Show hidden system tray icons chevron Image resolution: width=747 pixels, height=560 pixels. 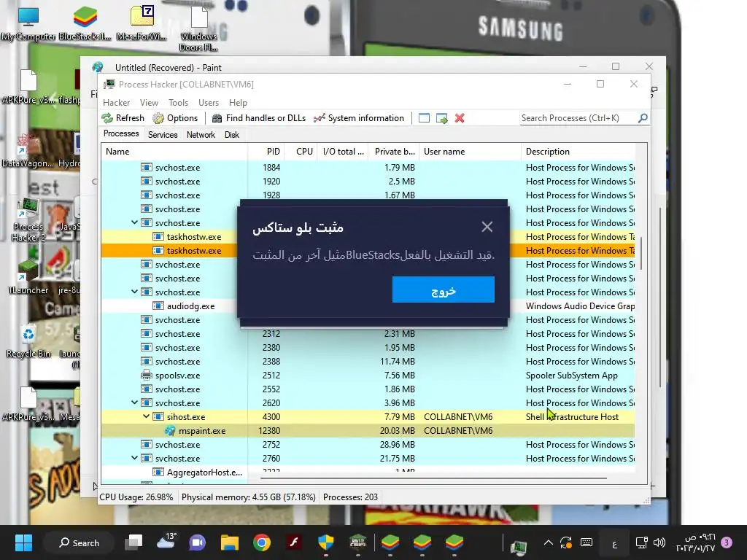point(549,542)
